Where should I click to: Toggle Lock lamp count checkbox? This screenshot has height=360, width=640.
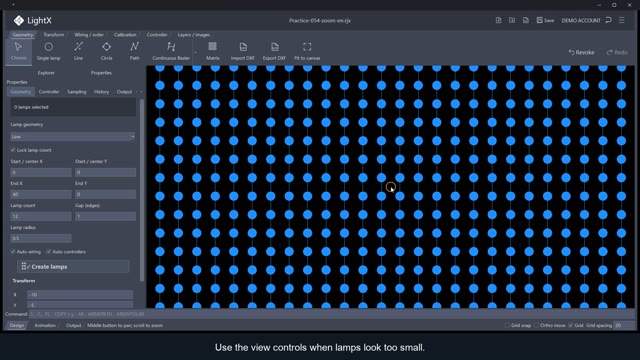(13, 150)
